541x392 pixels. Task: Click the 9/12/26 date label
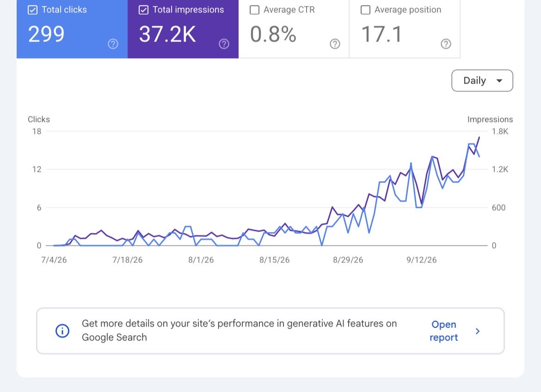[421, 260]
